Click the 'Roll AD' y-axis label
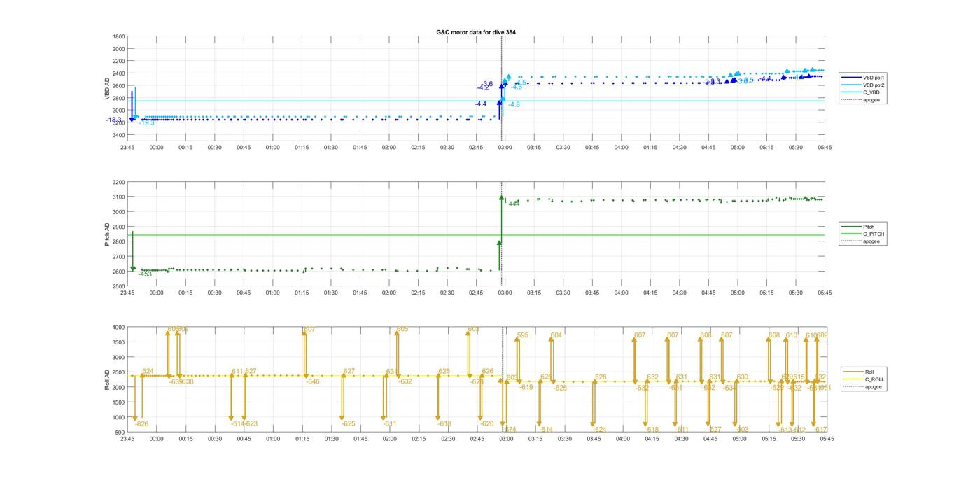 (x=107, y=379)
